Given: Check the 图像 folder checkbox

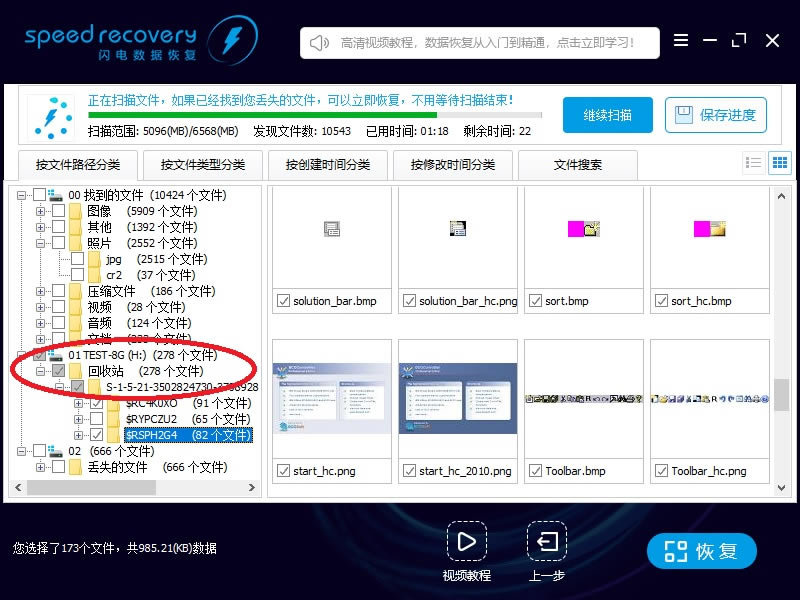Looking at the screenshot, I should [x=59, y=211].
